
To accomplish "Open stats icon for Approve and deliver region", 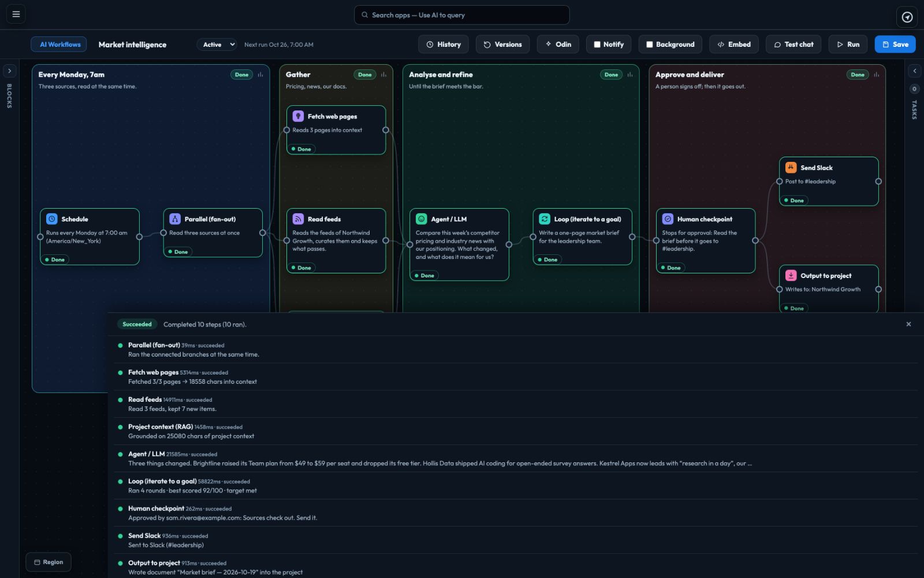I will click(877, 75).
